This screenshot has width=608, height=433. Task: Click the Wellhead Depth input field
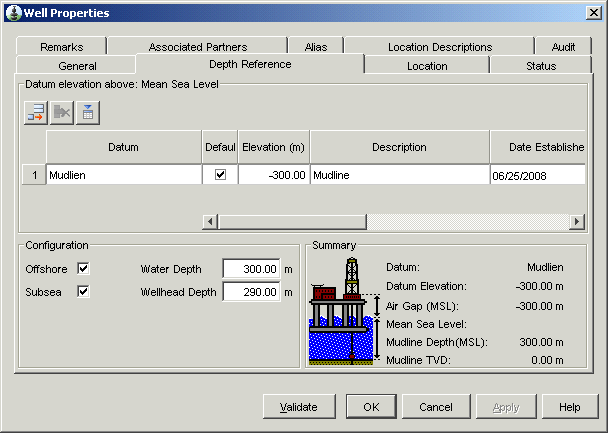click(251, 292)
